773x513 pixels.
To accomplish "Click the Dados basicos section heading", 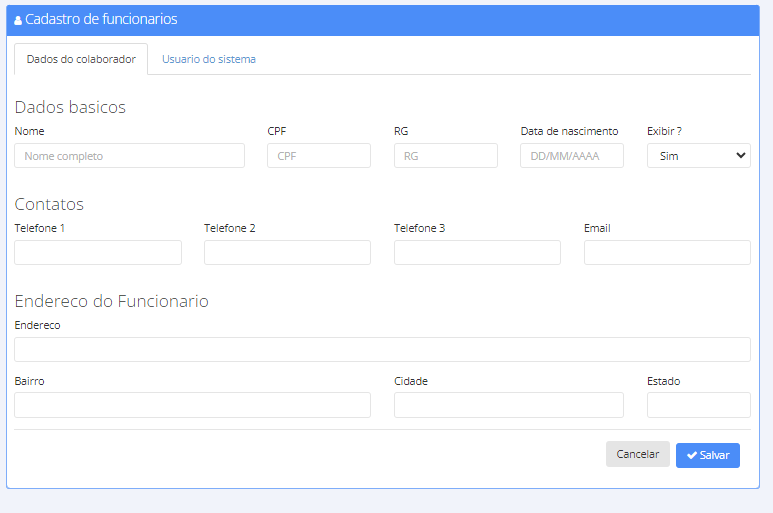I will (x=70, y=107).
